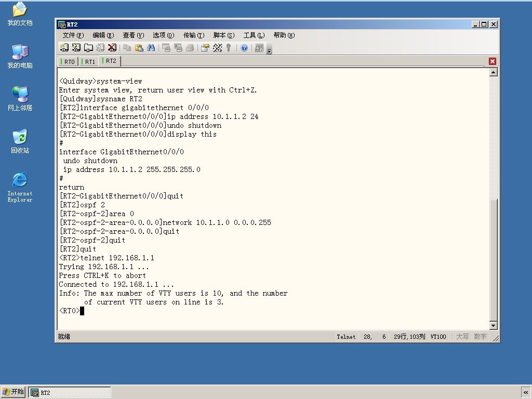This screenshot has height=399, width=532.
Task: Click '[Quidway]sysname RT2' line
Action: (x=101, y=99)
